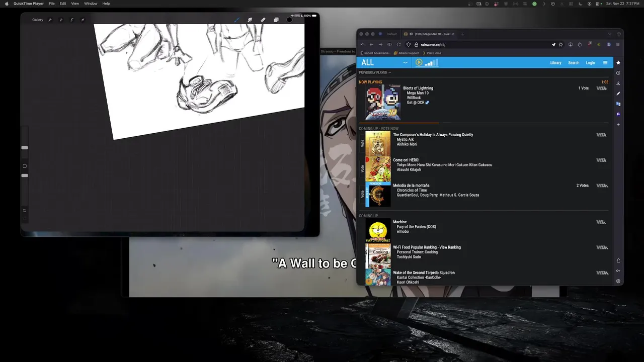Viewport: 644px width, 362px height.
Task: Vote for The Composer's Holiday song
Action: [362, 143]
